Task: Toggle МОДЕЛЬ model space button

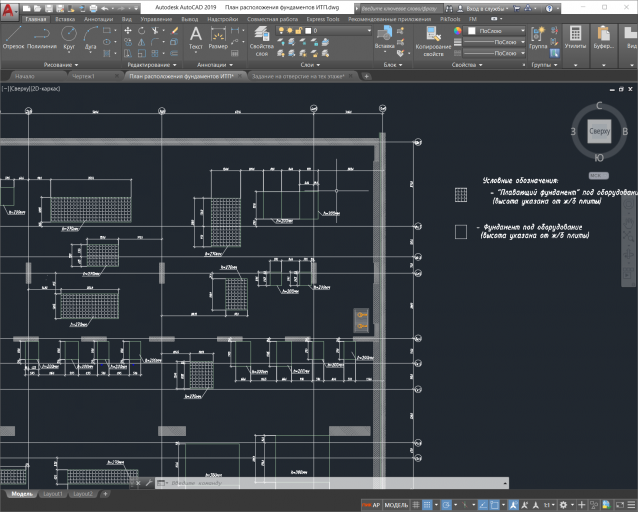Action: (x=396, y=505)
